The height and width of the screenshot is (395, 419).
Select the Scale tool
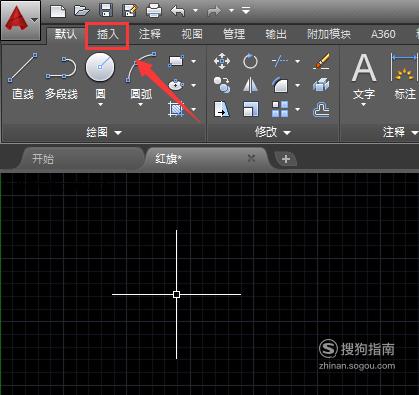pyautogui.click(x=250, y=109)
